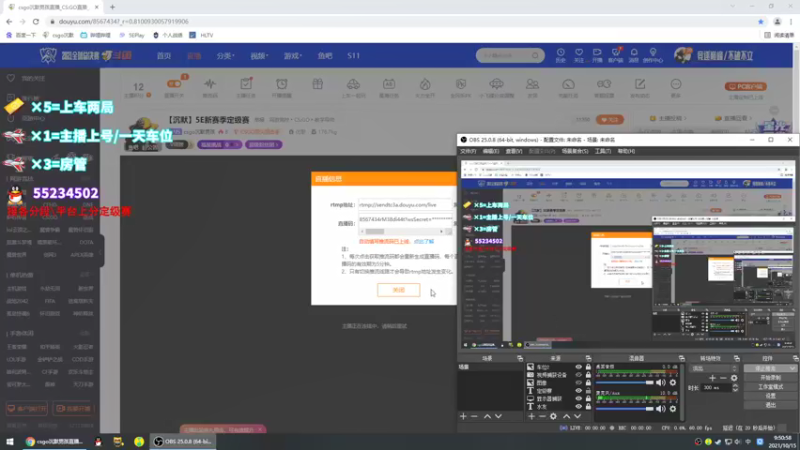Open OBS 设置 button in controls

click(x=770, y=396)
